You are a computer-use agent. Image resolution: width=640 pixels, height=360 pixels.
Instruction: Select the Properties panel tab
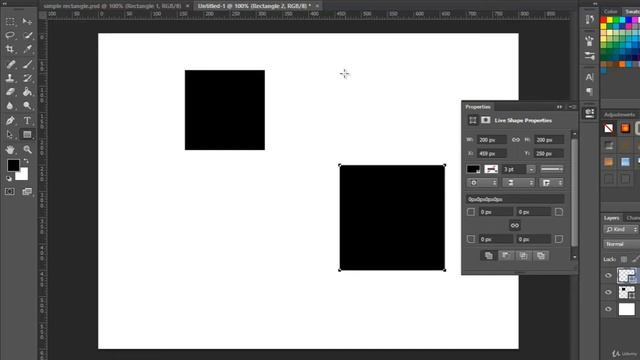pos(478,107)
